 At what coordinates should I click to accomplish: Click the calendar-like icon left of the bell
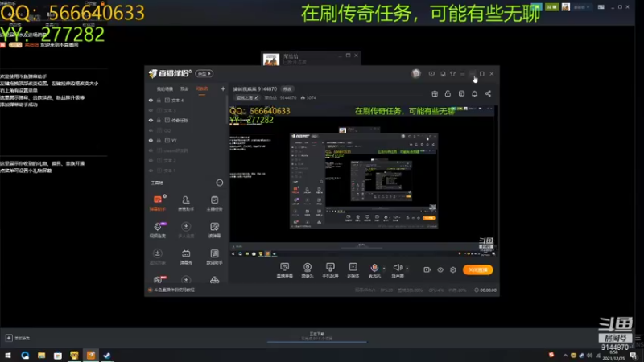pos(461,93)
